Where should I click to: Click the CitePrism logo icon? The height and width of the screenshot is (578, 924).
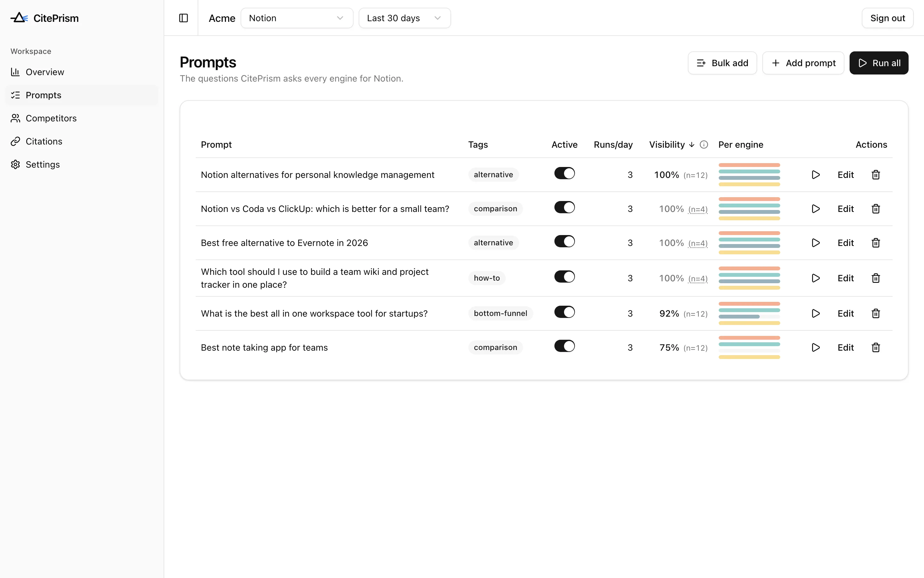click(19, 18)
